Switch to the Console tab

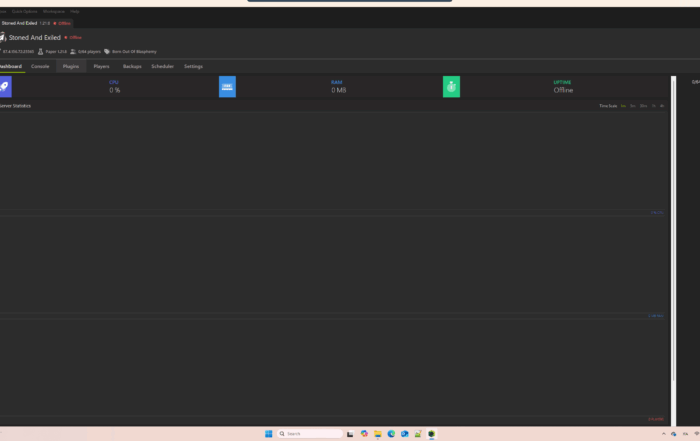pos(40,66)
